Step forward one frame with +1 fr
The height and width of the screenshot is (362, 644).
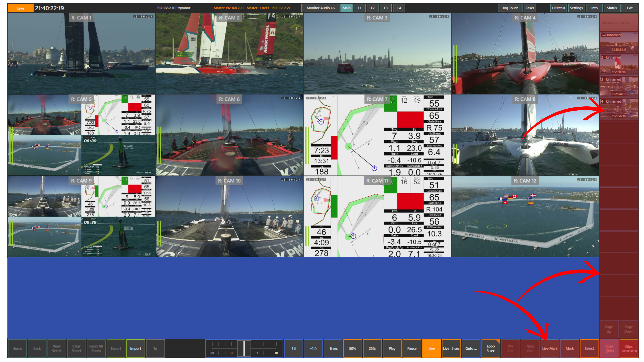click(x=313, y=348)
